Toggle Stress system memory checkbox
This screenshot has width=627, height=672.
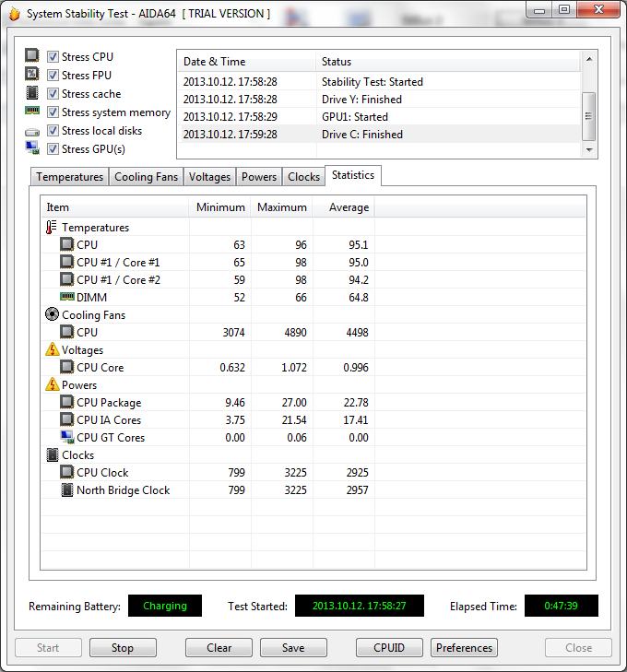point(53,112)
